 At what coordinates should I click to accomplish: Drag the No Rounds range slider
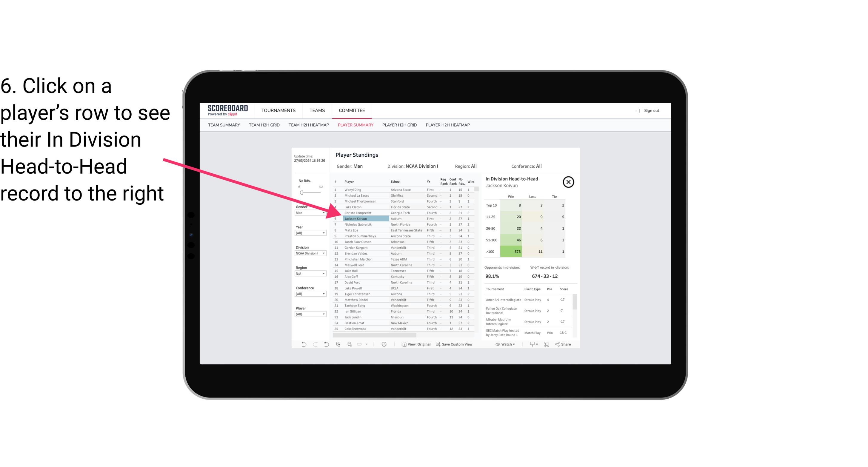point(301,192)
